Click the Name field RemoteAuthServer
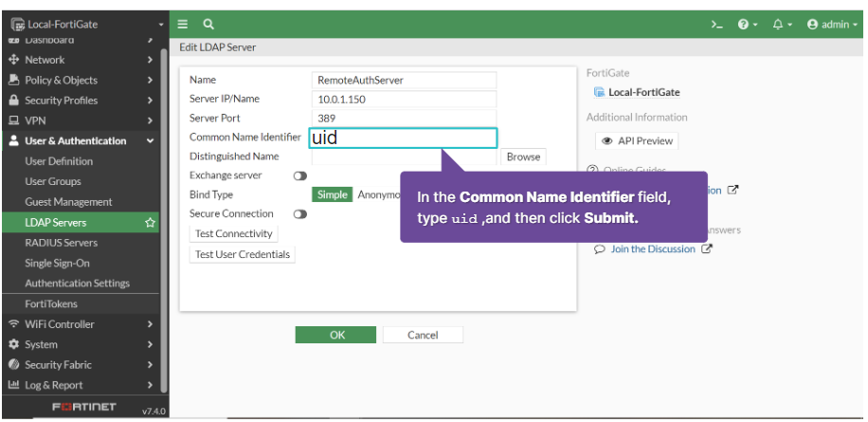This screenshot has width=868, height=422. (404, 81)
